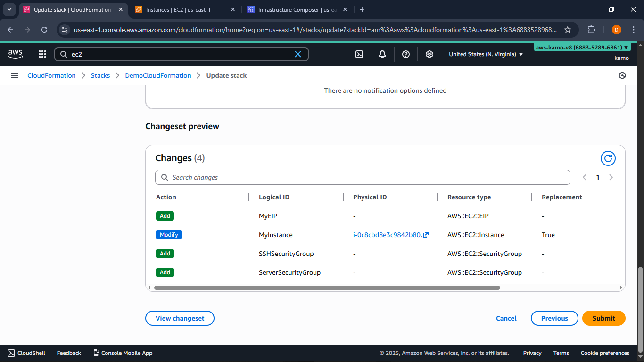Viewport: 644px width, 362px height.
Task: Open the help menu question mark icon
Action: coord(406,54)
